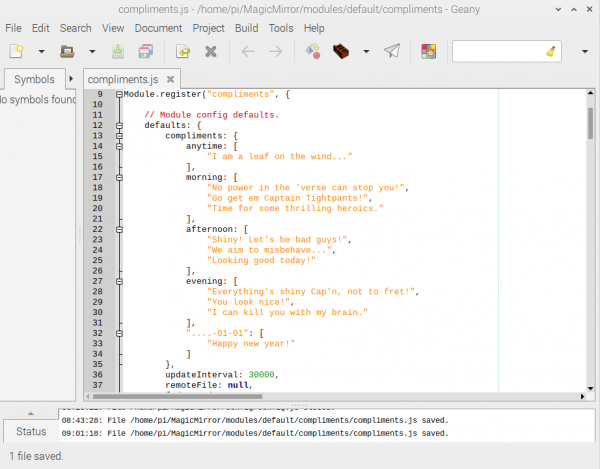600x469 pixels.
Task: Maximize the Geany window
Action: (x=574, y=9)
